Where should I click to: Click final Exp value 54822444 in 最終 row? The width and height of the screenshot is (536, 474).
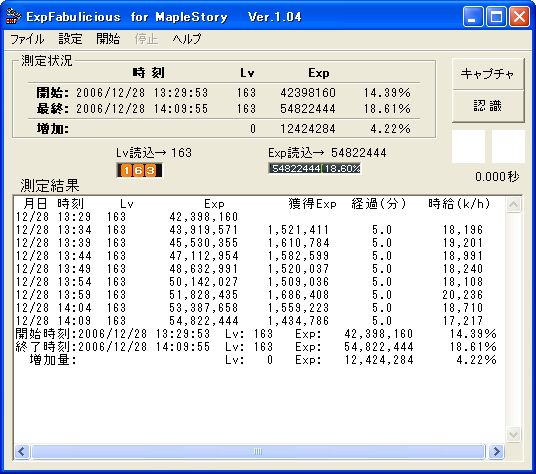pos(308,109)
